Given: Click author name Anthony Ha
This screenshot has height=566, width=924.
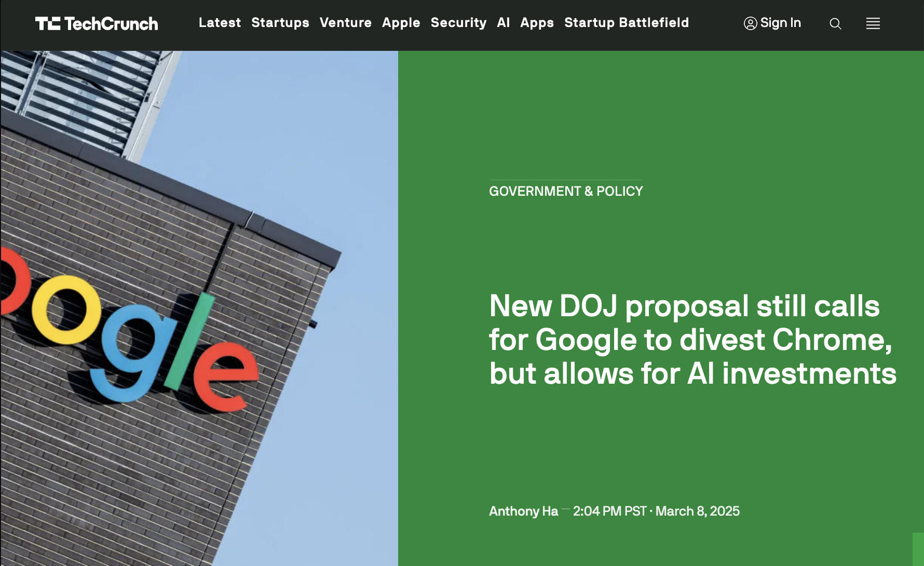Looking at the screenshot, I should (x=523, y=511).
